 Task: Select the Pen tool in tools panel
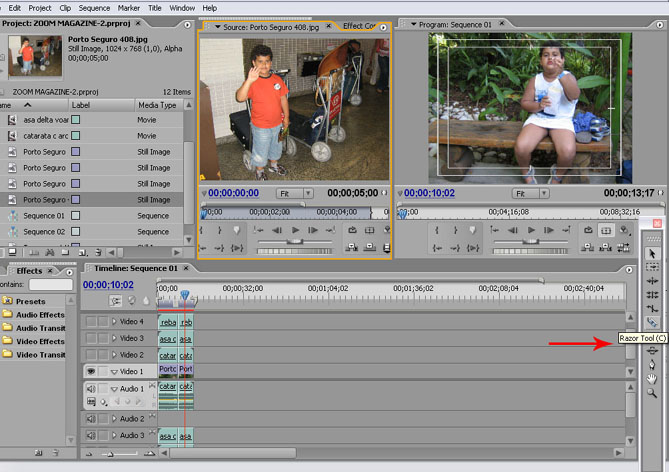pos(653,365)
